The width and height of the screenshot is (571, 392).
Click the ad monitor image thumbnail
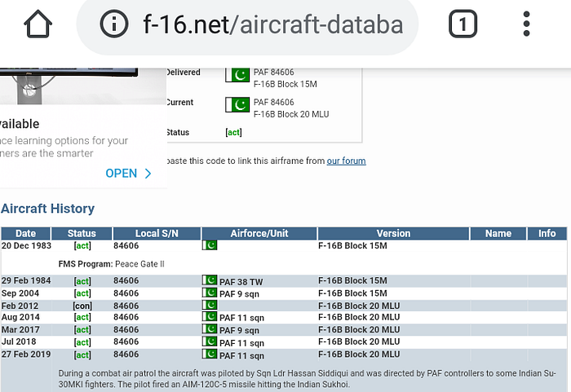click(83, 86)
